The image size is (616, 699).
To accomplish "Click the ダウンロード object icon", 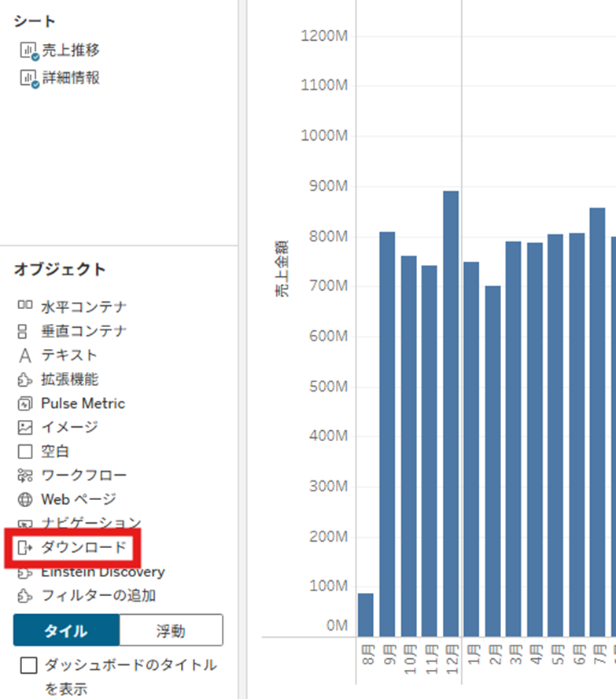I will (25, 547).
